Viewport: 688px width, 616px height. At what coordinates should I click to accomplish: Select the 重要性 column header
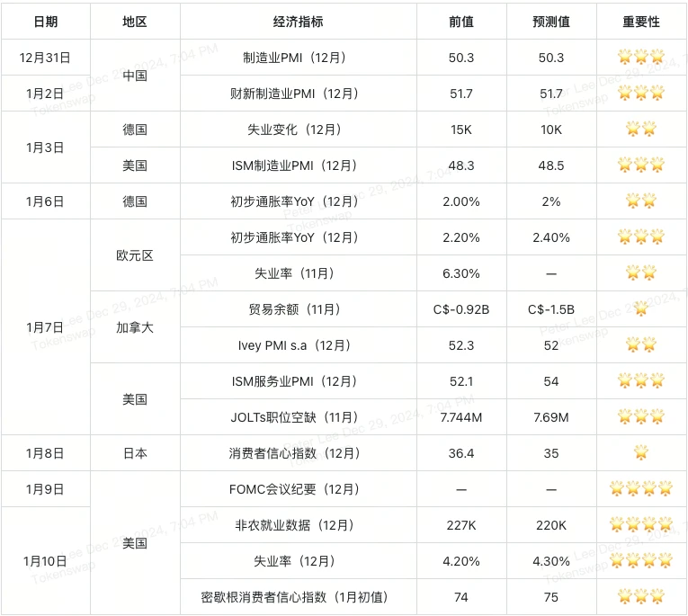pyautogui.click(x=640, y=22)
